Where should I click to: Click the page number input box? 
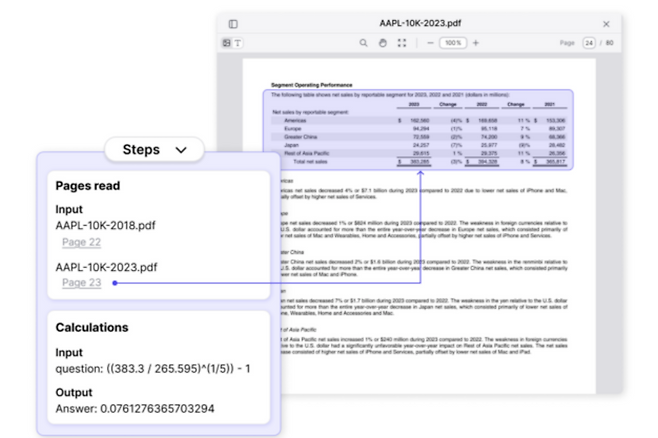(x=589, y=44)
